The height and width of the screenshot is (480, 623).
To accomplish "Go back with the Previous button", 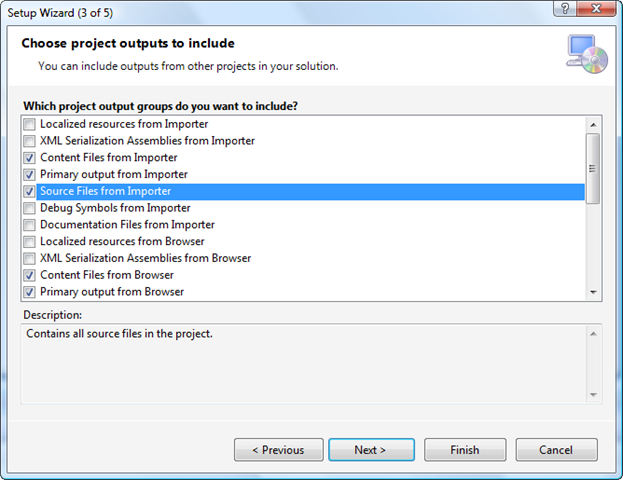I will 278,450.
